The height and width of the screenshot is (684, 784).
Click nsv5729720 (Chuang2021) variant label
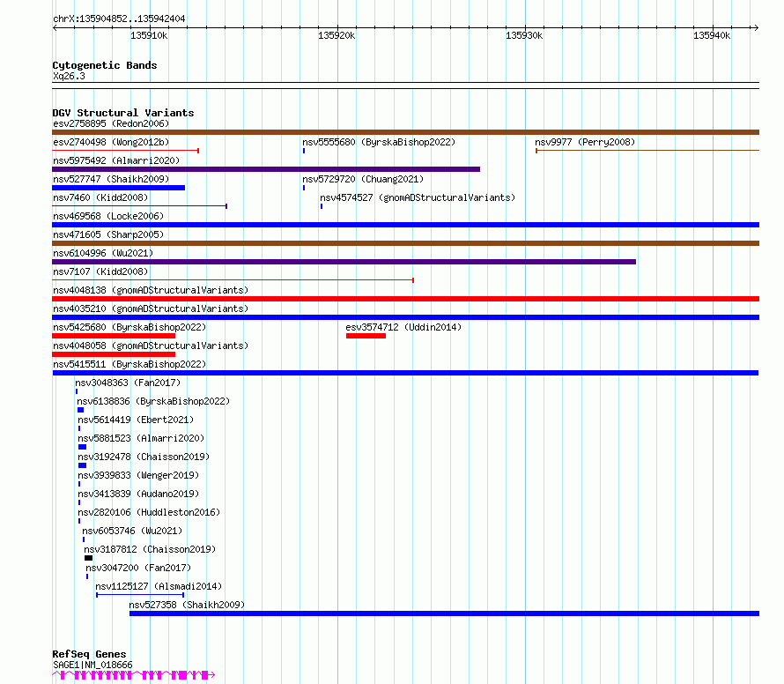point(363,179)
